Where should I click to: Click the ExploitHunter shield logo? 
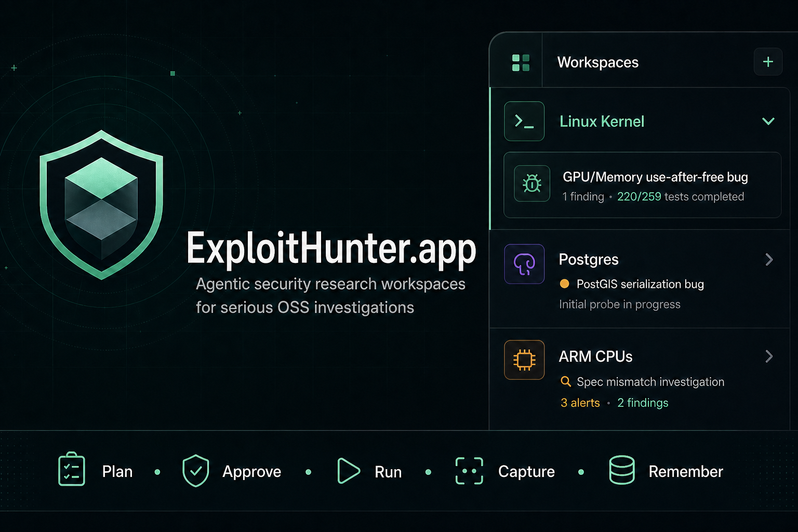pyautogui.click(x=101, y=205)
